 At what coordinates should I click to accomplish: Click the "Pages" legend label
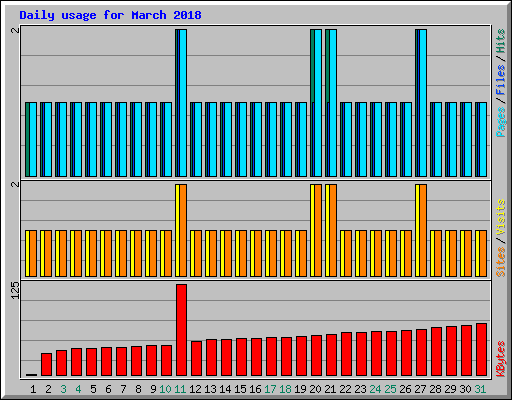pyautogui.click(x=501, y=122)
